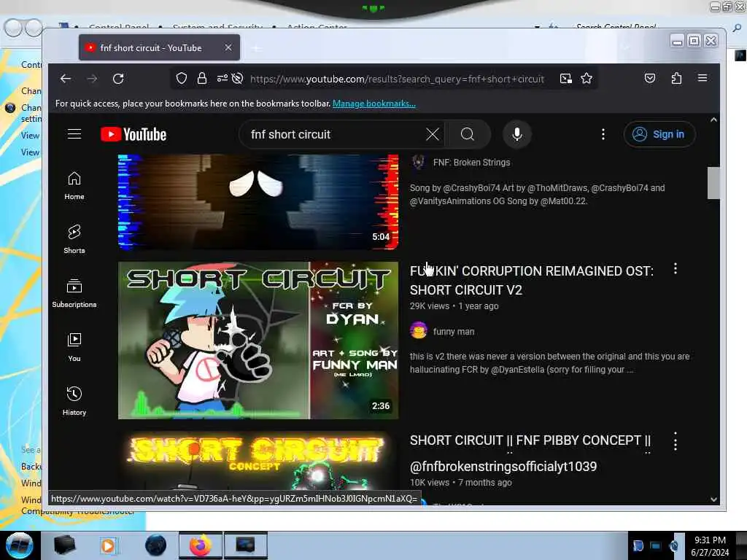Show site security via the padlock icon

pyautogui.click(x=202, y=78)
